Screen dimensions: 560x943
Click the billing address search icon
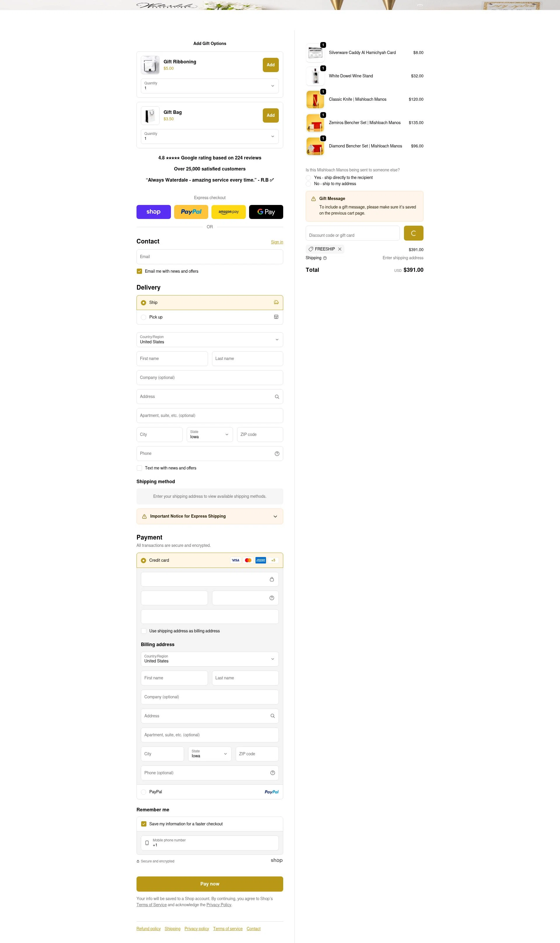272,716
